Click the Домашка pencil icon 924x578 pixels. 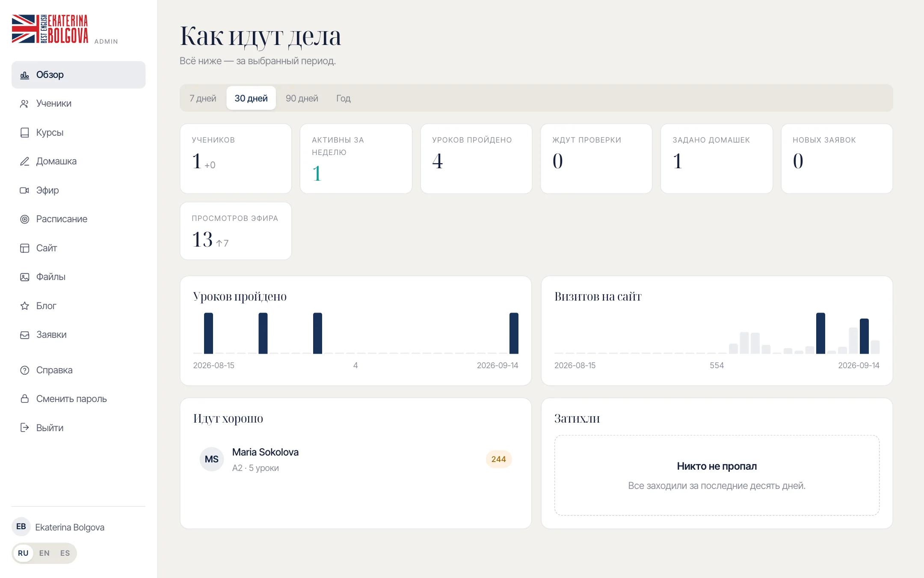[x=25, y=161]
